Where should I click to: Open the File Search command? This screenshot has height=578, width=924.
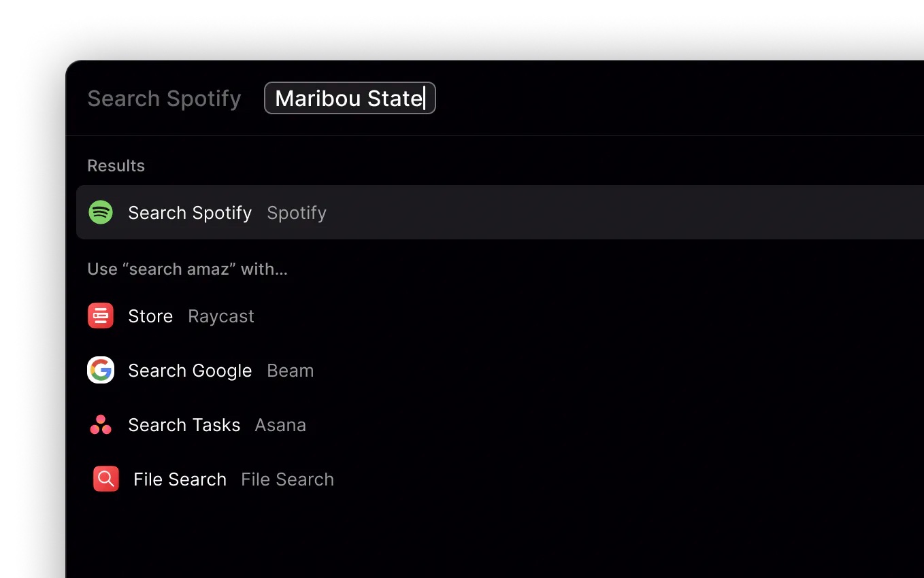point(180,479)
